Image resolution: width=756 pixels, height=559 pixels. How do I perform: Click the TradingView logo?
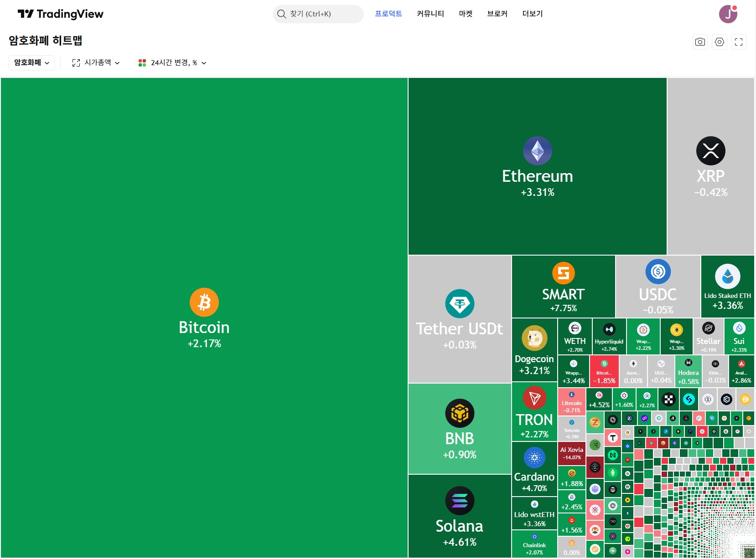(60, 14)
